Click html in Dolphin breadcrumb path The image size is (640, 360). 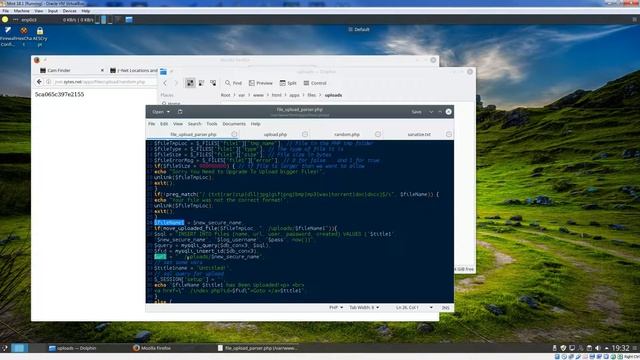tap(277, 95)
